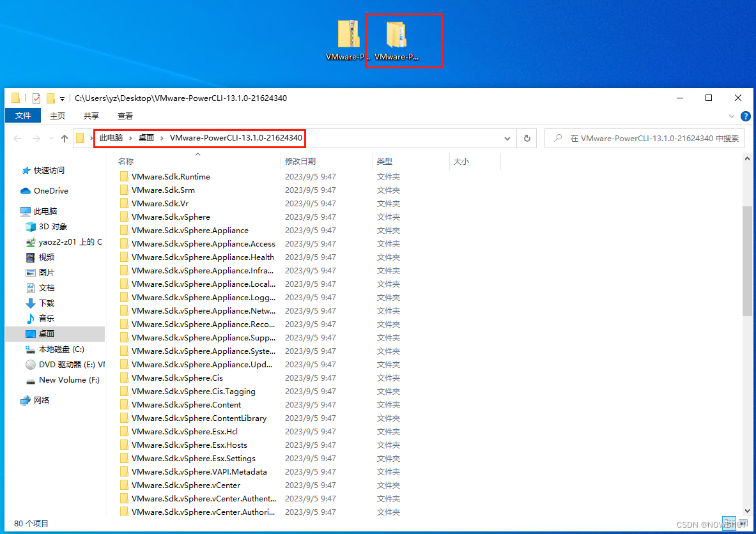
Task: Open Explorer help with the question mark icon
Action: point(745,116)
